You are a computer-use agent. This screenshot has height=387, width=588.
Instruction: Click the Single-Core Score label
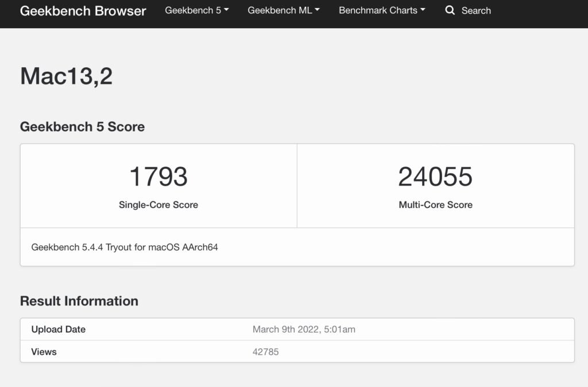(158, 205)
